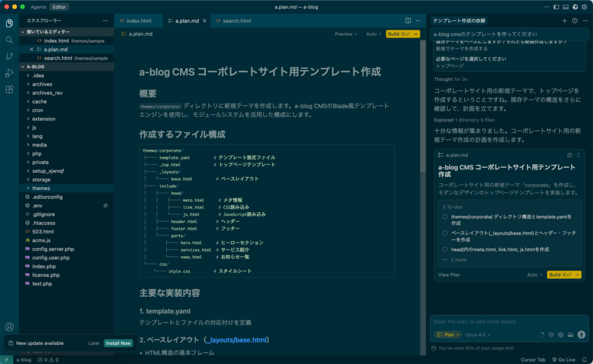Open the Opus 4.5 model selector

[478, 334]
